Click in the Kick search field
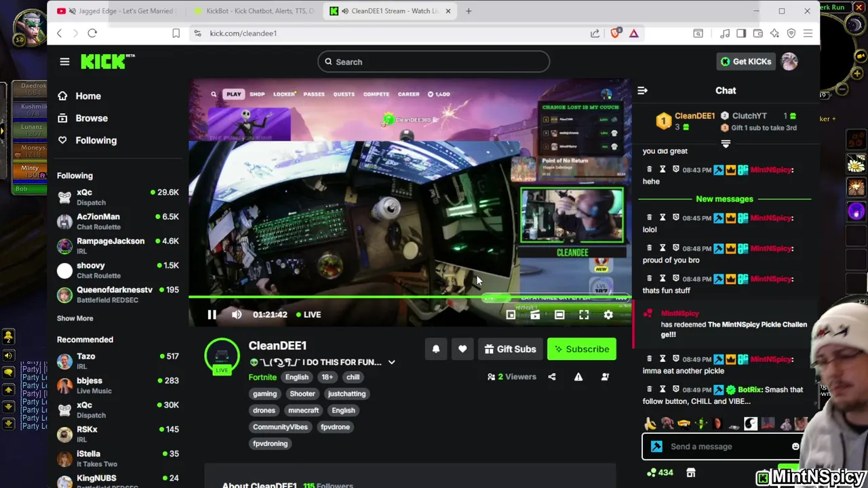Viewport: 868px width, 488px height. (433, 62)
